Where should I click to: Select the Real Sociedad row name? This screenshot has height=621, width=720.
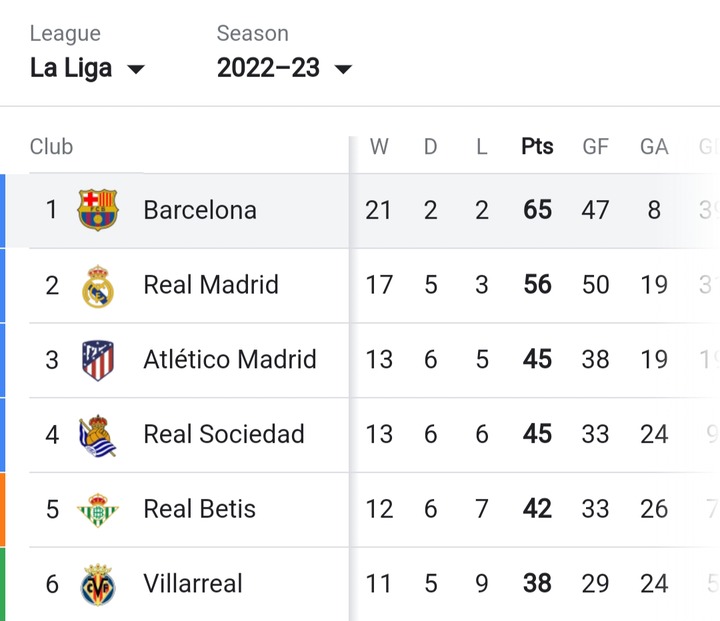224,434
